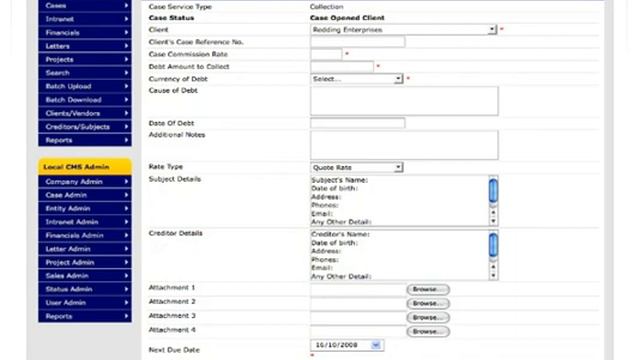Click the Cause of Debt text area
This screenshot has height=360, width=640.
point(404,100)
